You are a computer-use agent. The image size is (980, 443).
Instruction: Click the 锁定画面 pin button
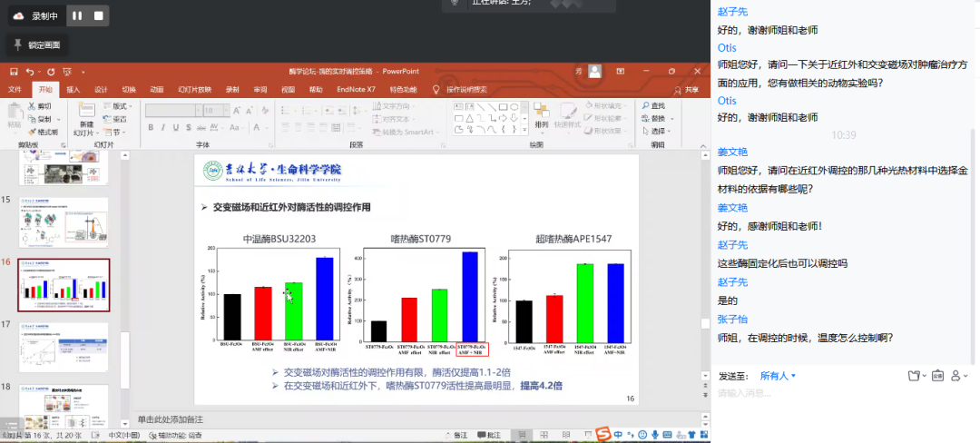click(38, 44)
